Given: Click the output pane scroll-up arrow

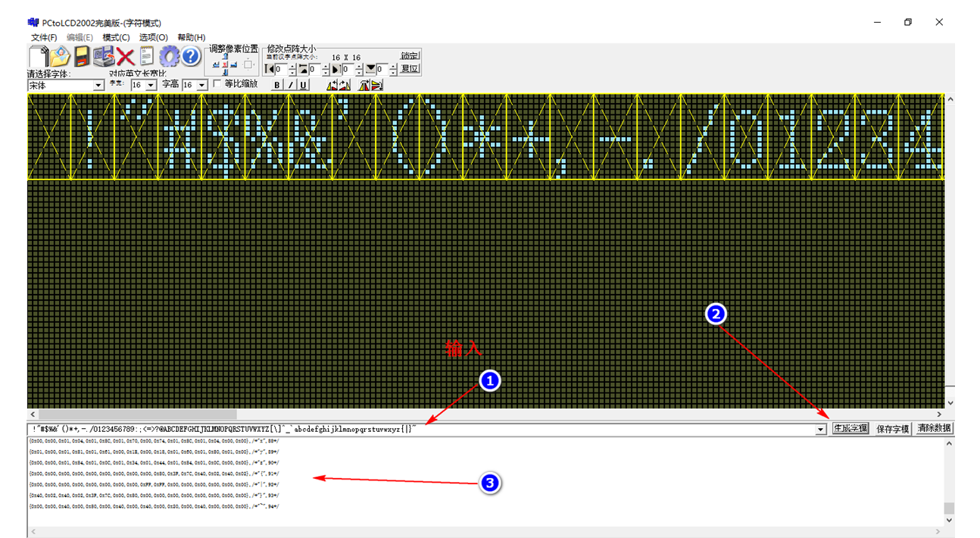Looking at the screenshot, I should click(949, 443).
